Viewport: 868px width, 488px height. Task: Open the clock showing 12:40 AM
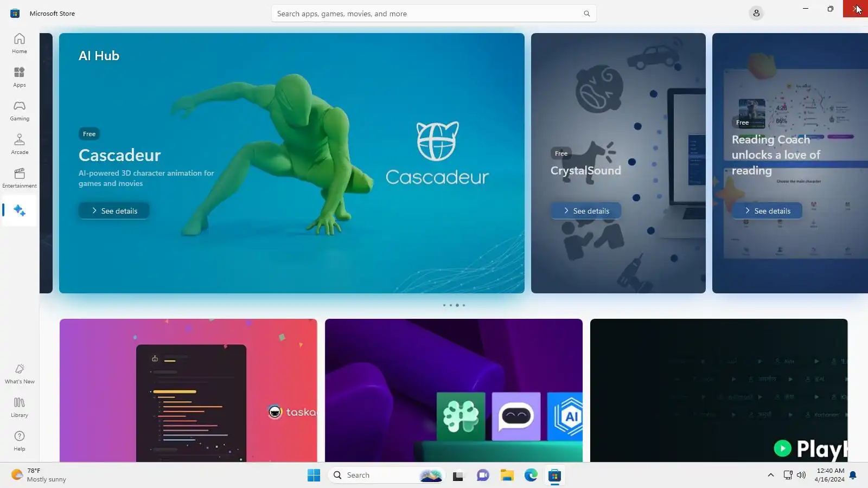pyautogui.click(x=829, y=475)
